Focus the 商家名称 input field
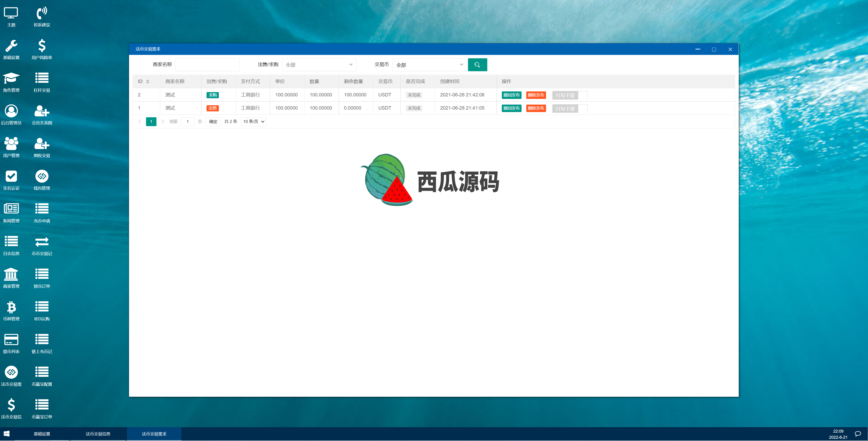Screen dimensions: 868x441 click(x=207, y=65)
